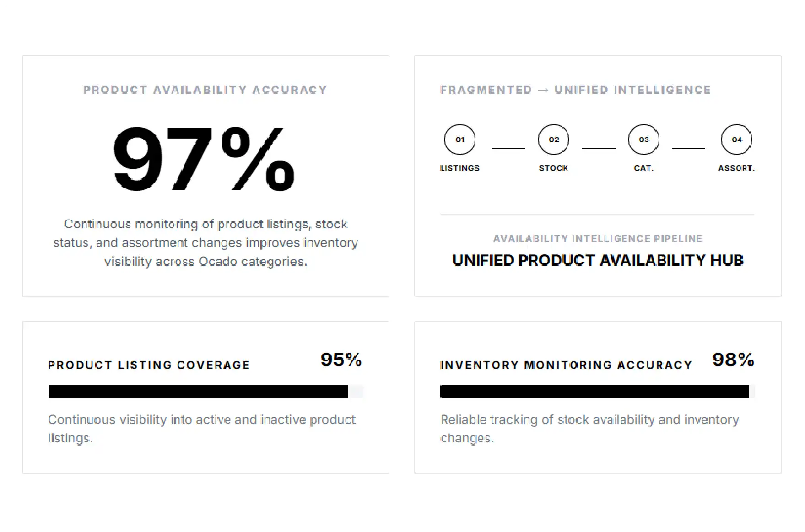Click the LISTINGS step label
This screenshot has width=805, height=532.
[459, 168]
